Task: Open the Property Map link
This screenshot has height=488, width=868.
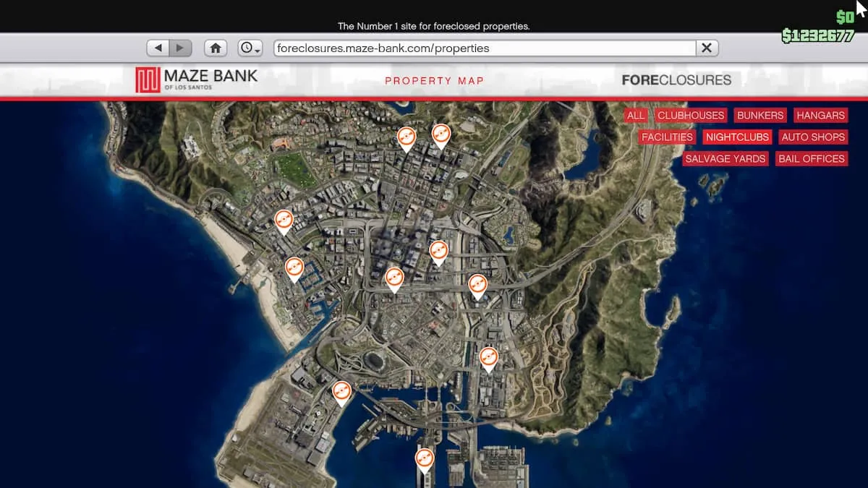Action: 434,80
